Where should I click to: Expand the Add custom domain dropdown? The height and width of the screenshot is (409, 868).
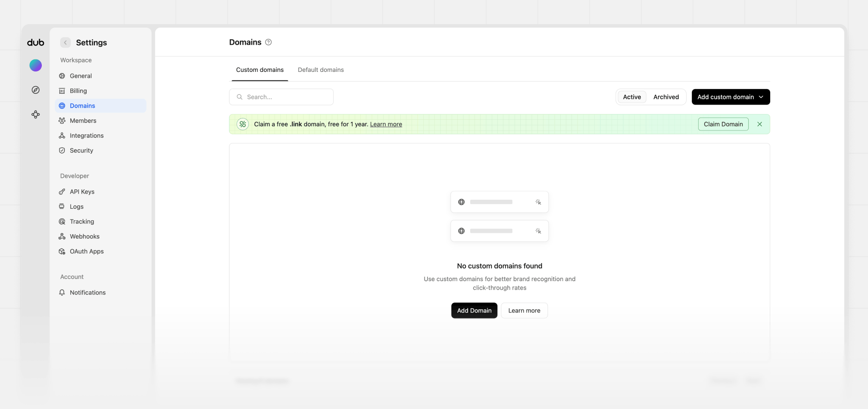[731, 97]
